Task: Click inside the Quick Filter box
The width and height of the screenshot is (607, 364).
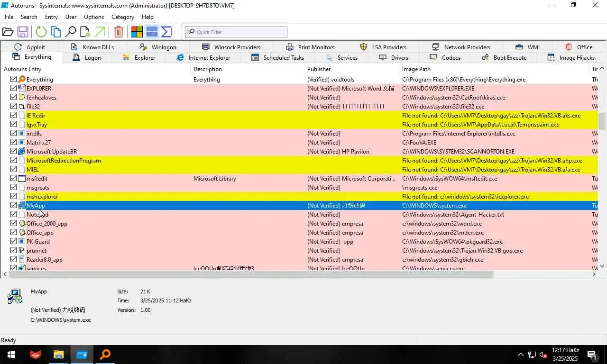Action: coord(236,32)
